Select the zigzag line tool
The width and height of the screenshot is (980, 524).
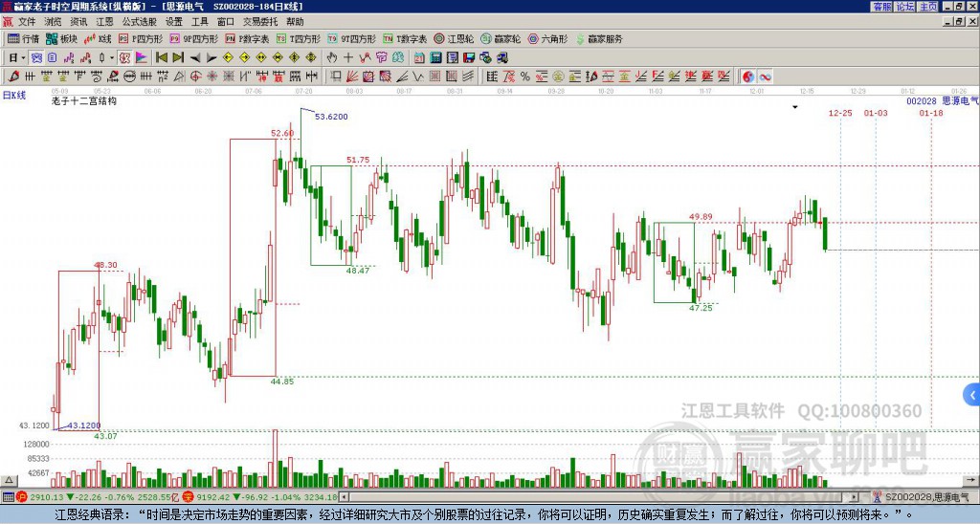(x=417, y=76)
